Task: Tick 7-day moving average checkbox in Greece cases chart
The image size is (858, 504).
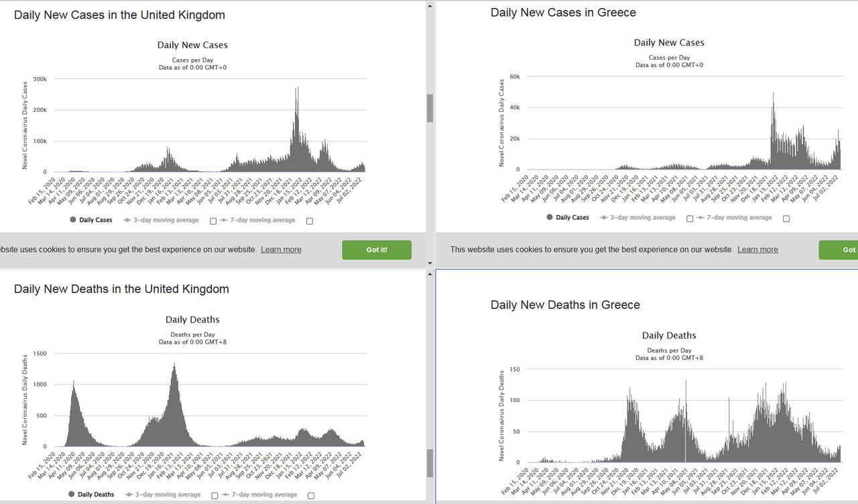Action: point(786,218)
